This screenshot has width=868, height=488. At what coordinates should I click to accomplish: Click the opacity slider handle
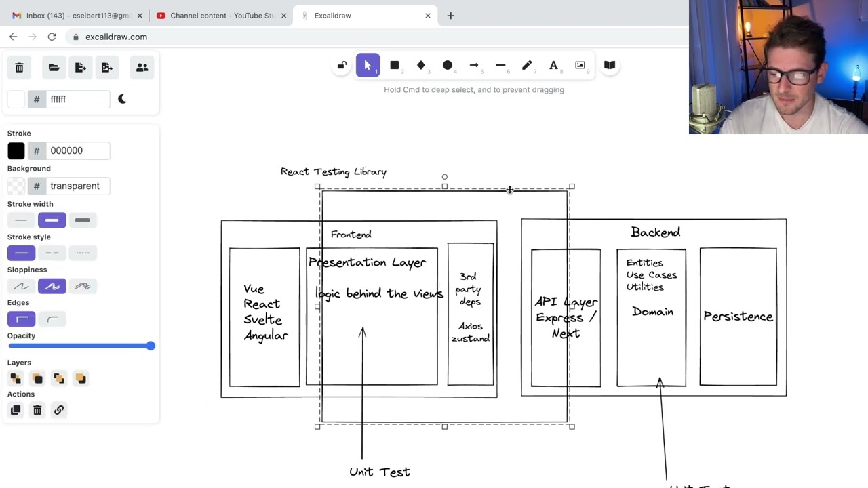click(150, 346)
